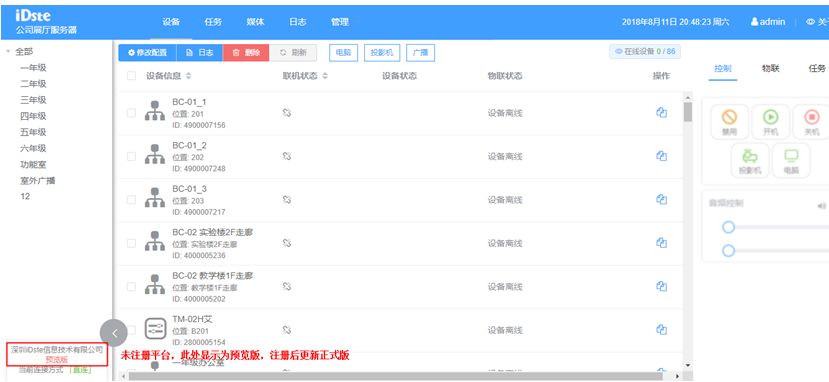The height and width of the screenshot is (382, 829).
Task: Sort by 联机状态 column arrows
Action: pyautogui.click(x=325, y=76)
